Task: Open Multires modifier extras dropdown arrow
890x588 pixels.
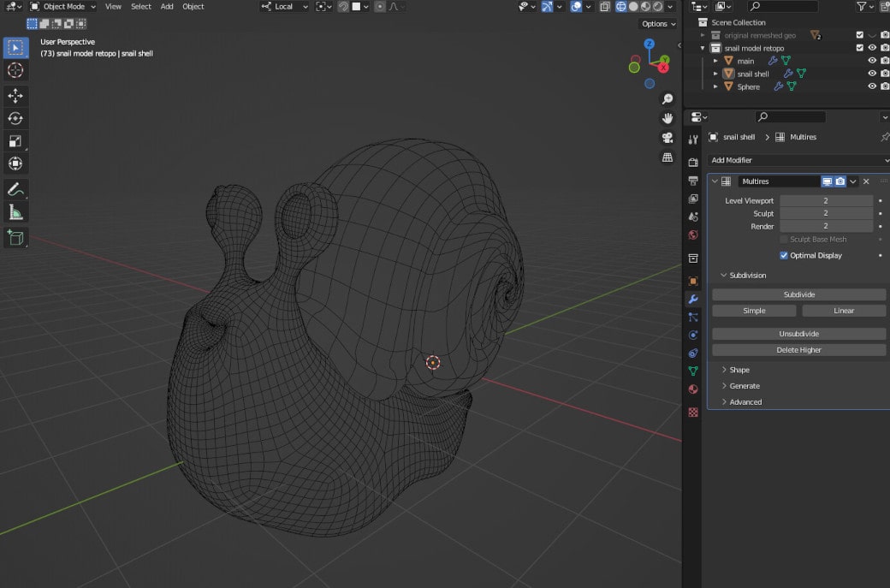Action: (853, 181)
